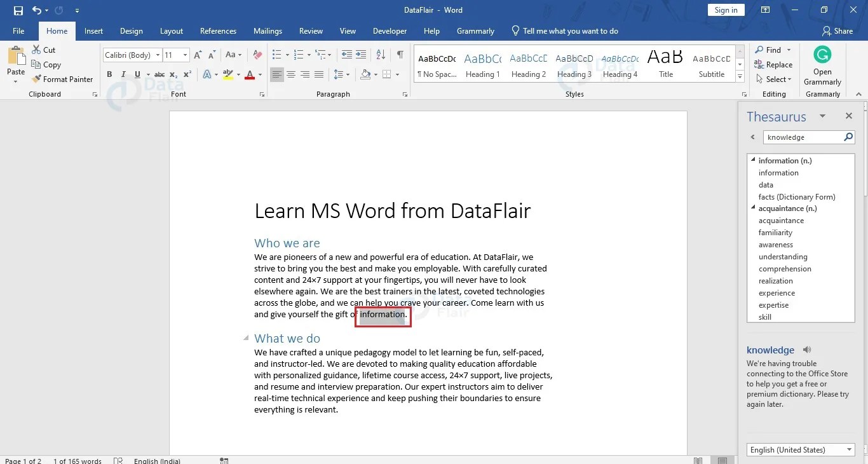Select the Format Painter tool
Viewport: 868px width, 464px height.
(x=62, y=79)
